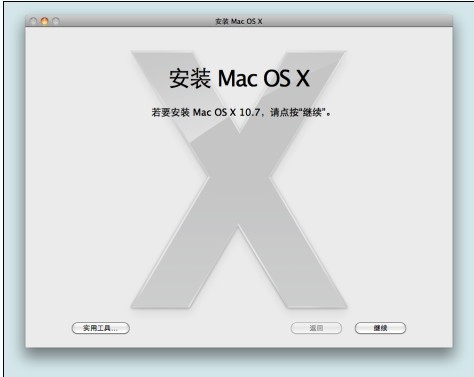Click the 继续 (Continue) button
The width and height of the screenshot is (474, 377).
pos(380,328)
